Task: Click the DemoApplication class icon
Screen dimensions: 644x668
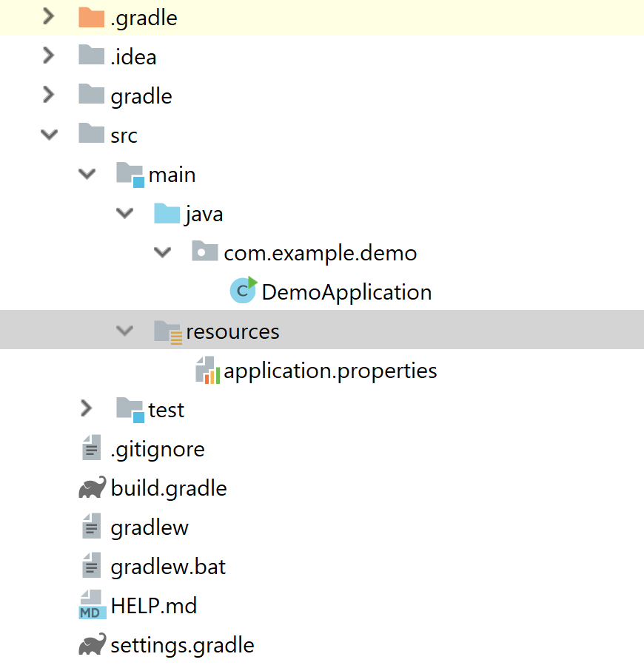Action: 243,291
